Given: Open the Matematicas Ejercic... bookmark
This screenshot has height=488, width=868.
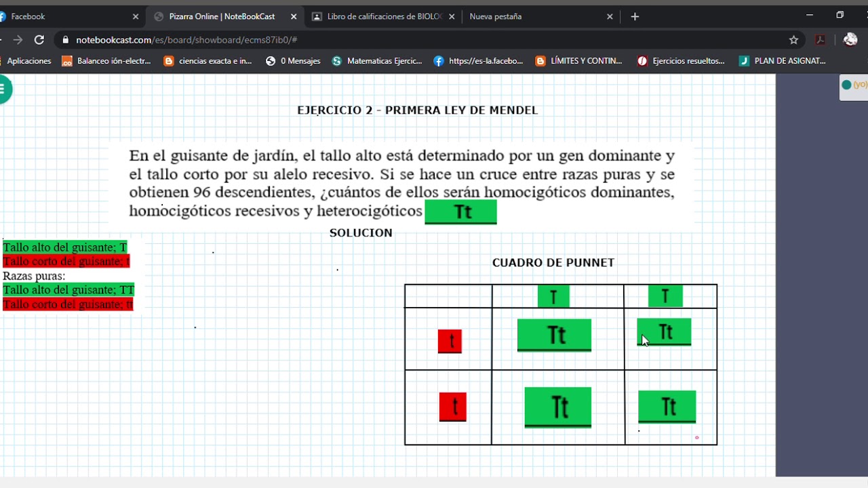Looking at the screenshot, I should coord(377,61).
